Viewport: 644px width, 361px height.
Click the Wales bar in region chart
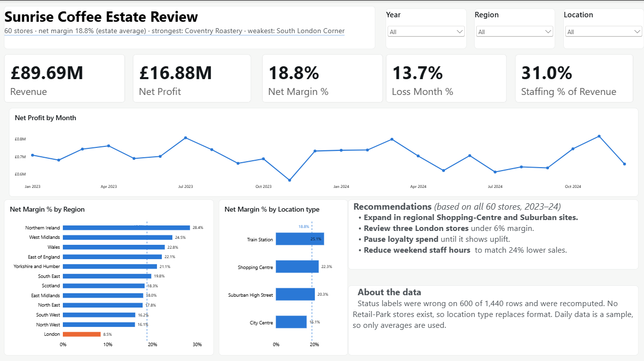coord(114,247)
